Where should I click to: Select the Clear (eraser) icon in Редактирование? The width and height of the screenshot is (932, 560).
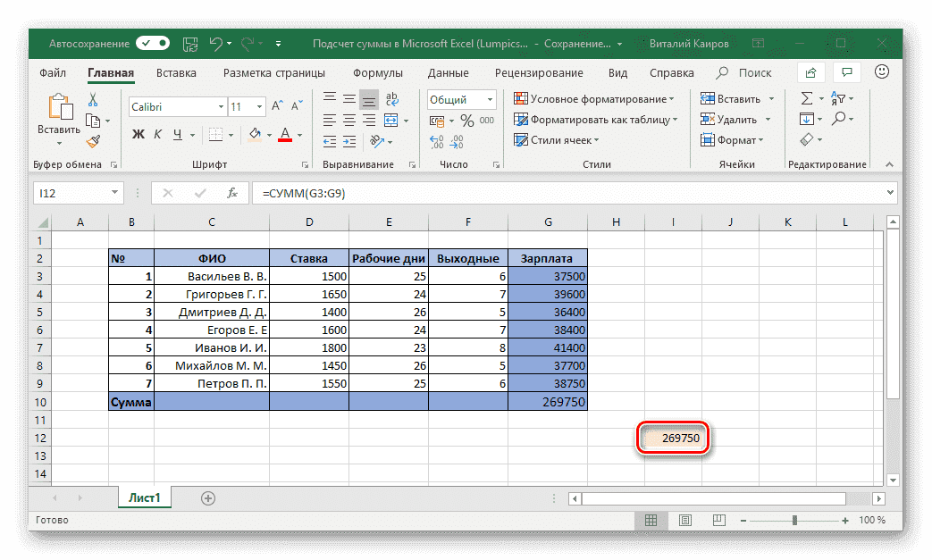807,139
